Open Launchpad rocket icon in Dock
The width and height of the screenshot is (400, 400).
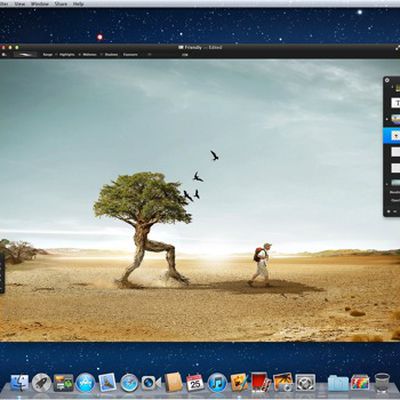coord(41,383)
